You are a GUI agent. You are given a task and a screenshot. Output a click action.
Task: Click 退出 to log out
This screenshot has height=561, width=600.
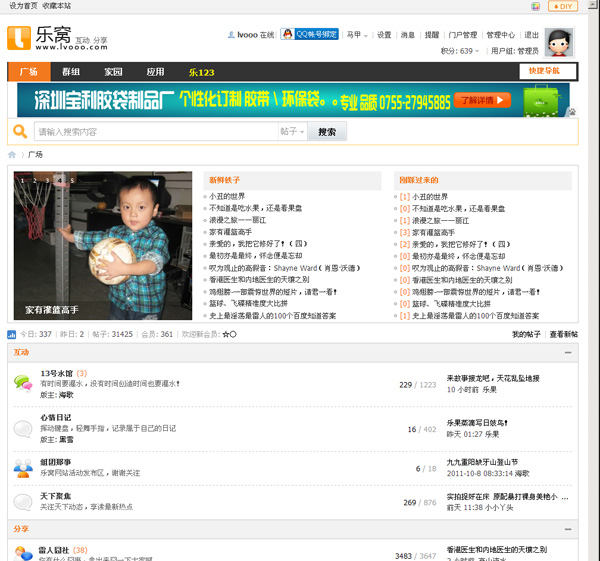[532, 35]
